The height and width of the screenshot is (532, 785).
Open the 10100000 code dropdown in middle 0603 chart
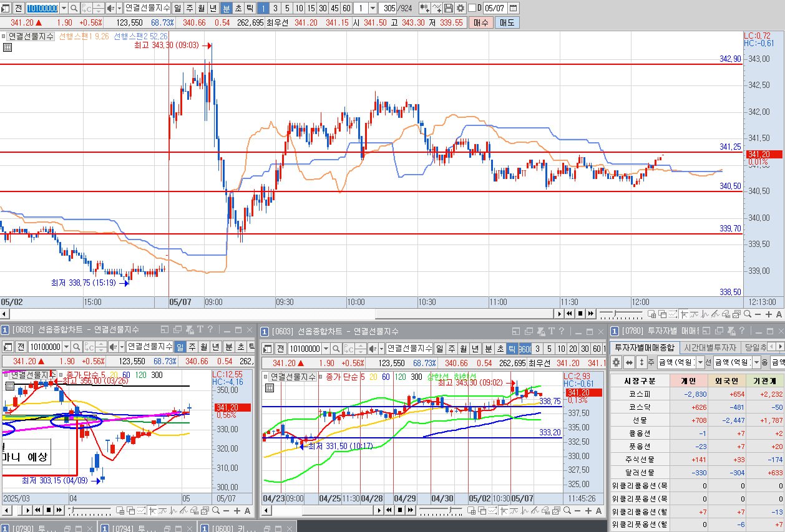click(325, 349)
